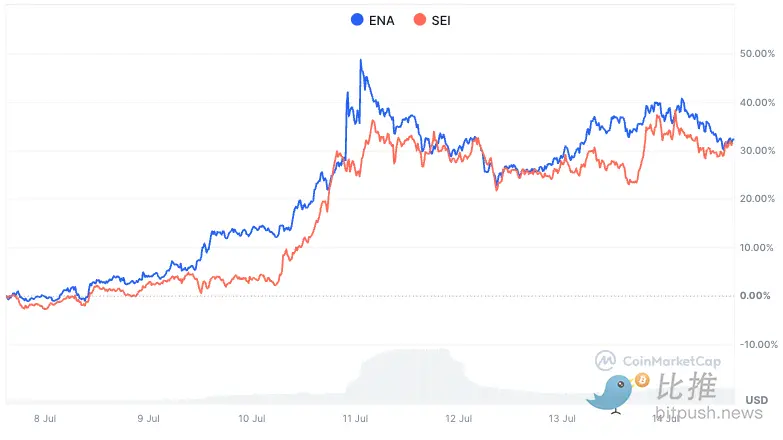
Task: Click the ENA line's highest peak
Action: tap(360, 61)
